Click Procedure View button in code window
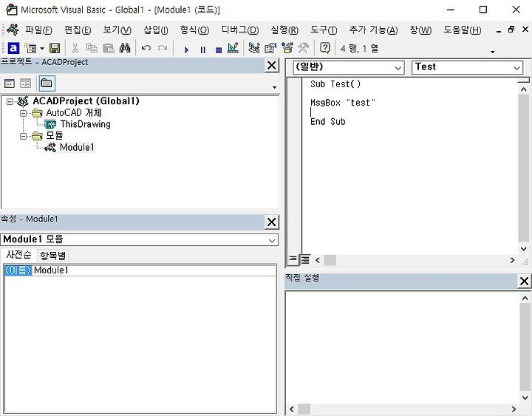This screenshot has width=532, height=416. coord(293,259)
